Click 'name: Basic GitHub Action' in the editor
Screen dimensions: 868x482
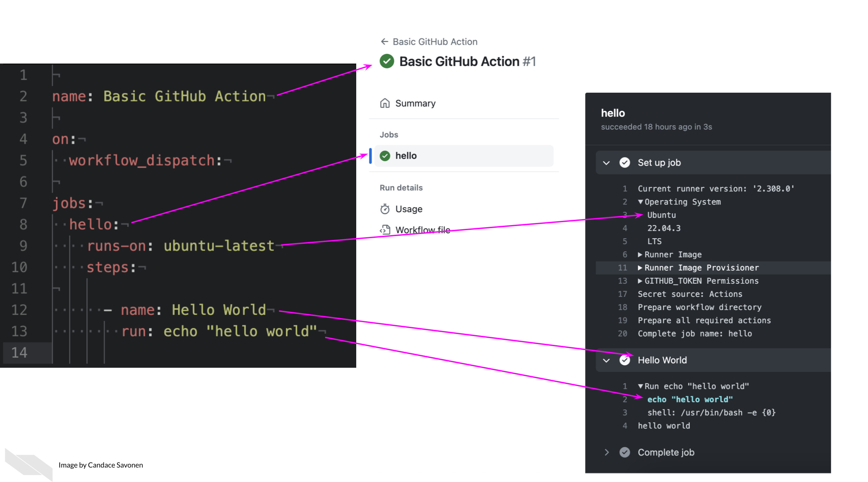(159, 97)
